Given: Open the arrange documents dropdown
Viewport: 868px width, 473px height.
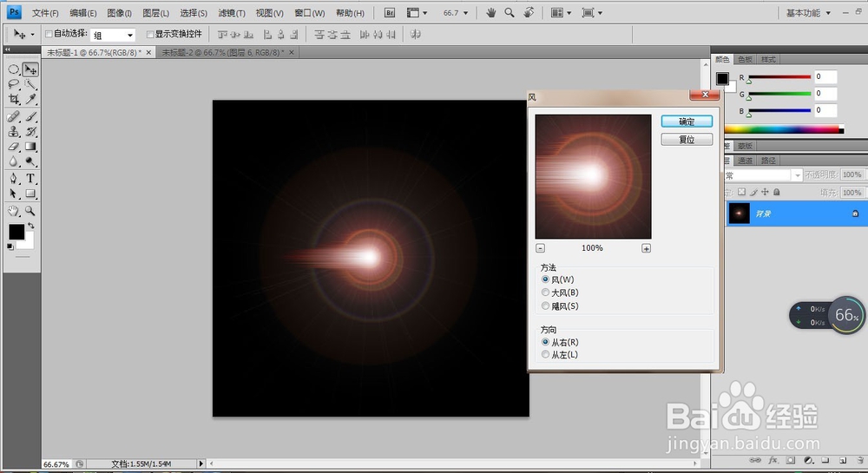Looking at the screenshot, I should [x=561, y=13].
